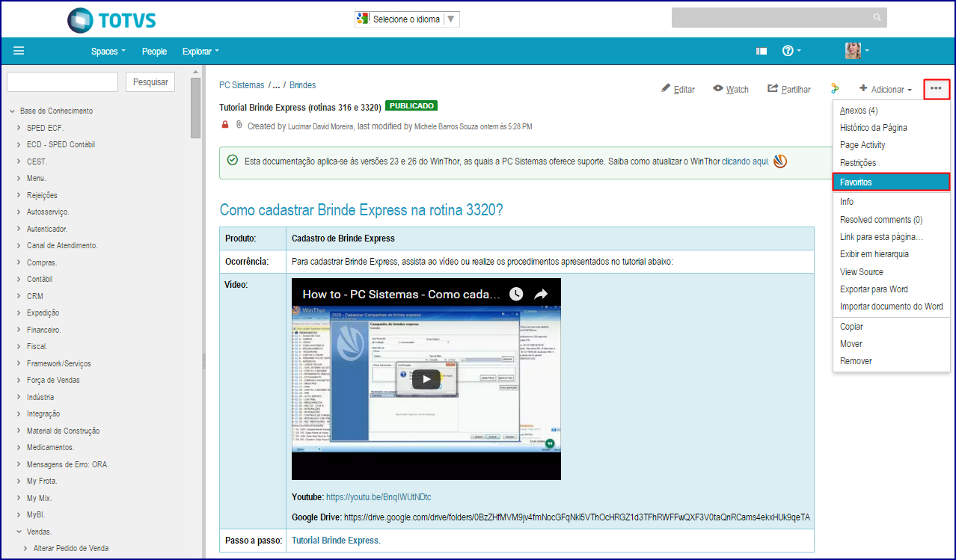Select Copiar menu item

tap(891, 327)
